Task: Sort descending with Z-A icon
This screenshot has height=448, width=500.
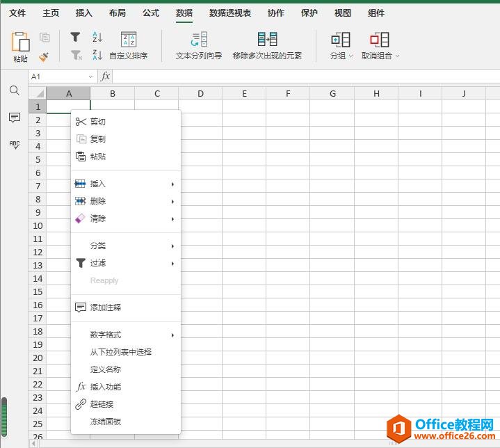Action: click(97, 55)
